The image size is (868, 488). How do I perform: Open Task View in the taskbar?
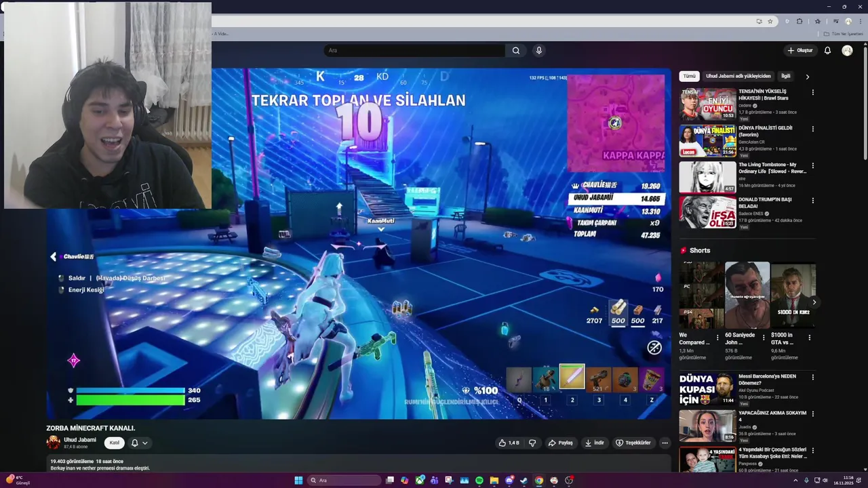point(390,480)
